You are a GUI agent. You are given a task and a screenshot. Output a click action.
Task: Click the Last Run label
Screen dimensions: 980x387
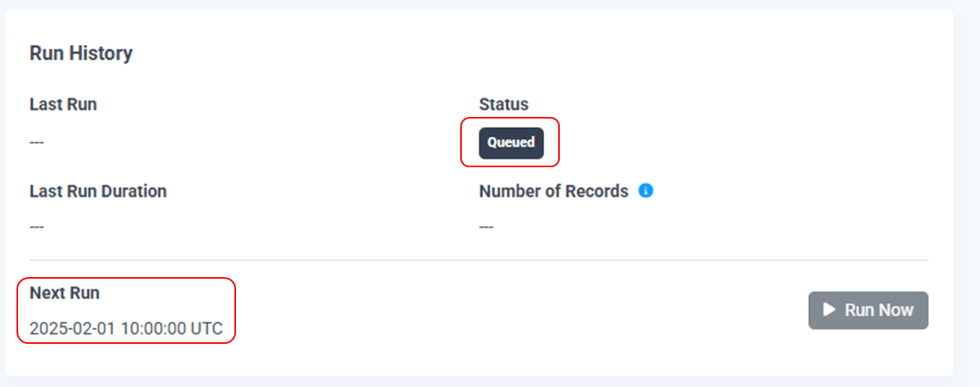(64, 104)
